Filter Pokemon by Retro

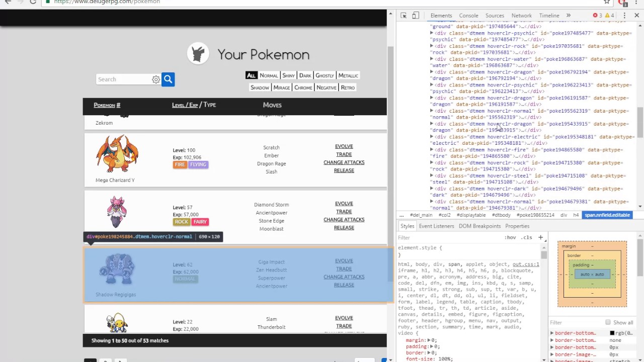click(x=348, y=87)
